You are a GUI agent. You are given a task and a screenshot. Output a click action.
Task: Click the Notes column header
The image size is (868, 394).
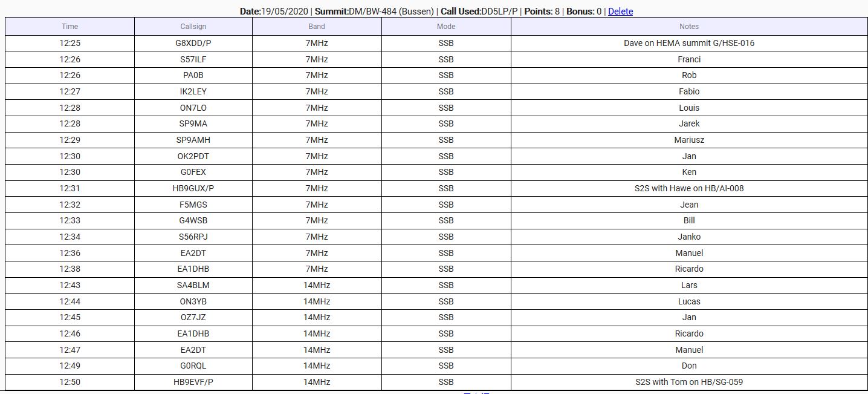(x=688, y=27)
